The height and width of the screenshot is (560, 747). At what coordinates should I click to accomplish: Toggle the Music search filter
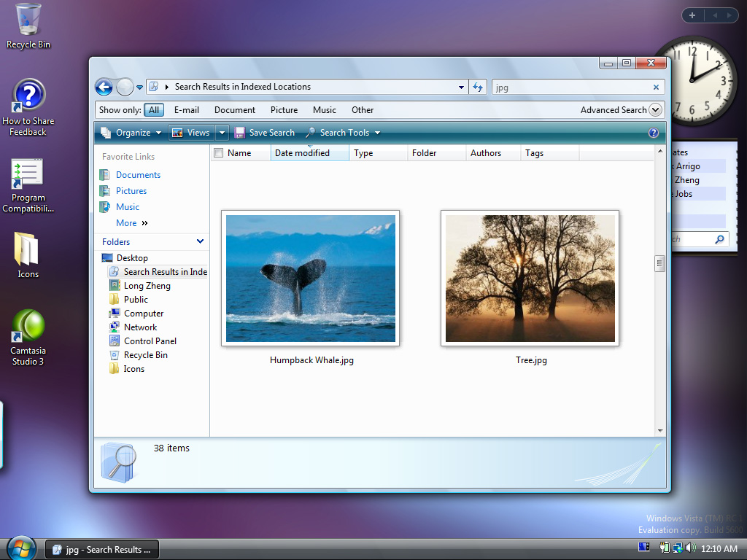click(324, 110)
